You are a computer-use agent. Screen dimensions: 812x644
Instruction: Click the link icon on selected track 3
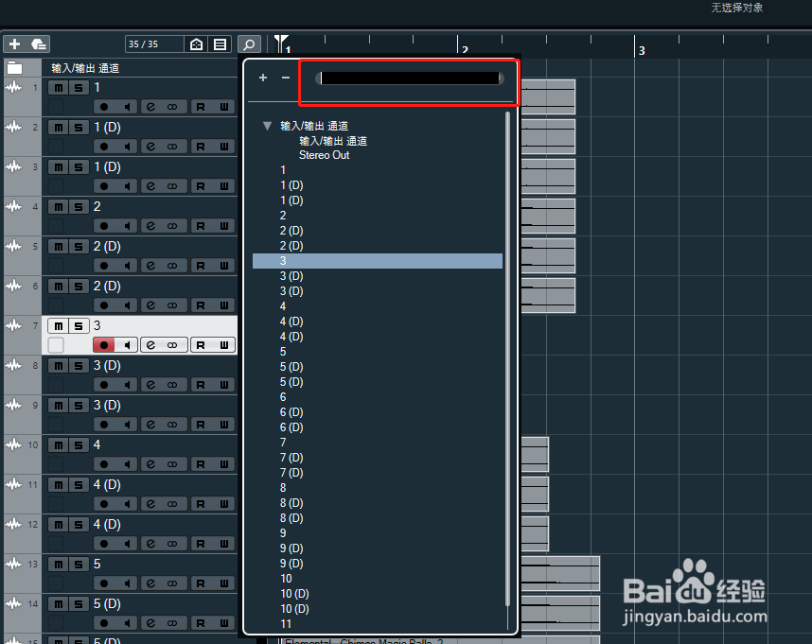172,345
